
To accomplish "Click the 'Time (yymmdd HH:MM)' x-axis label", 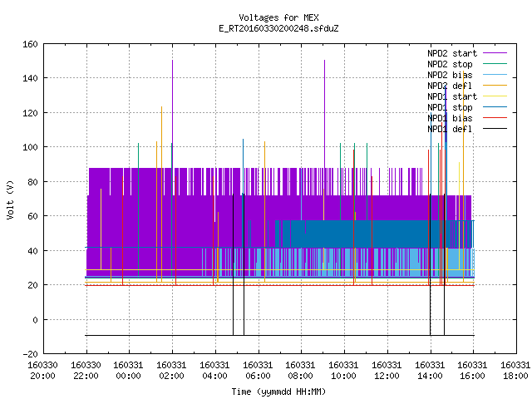I will [x=278, y=392].
